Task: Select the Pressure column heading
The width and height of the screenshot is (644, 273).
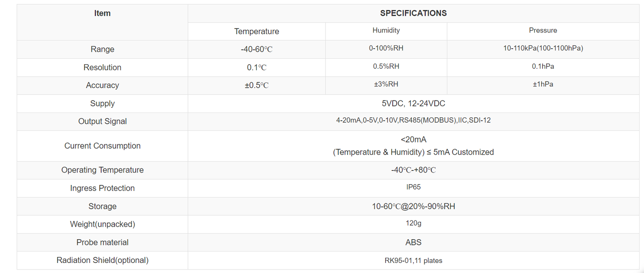Action: click(543, 31)
